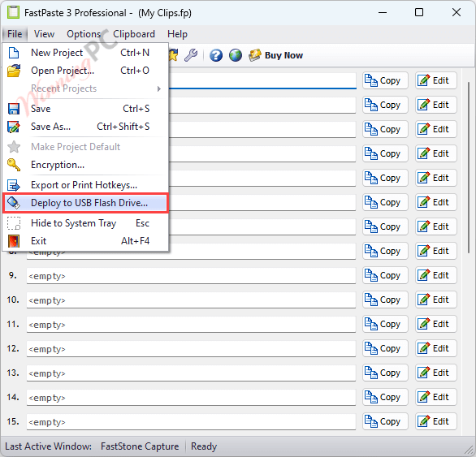Open the Clipboard menu
Image resolution: width=476 pixels, height=457 pixels.
[134, 34]
